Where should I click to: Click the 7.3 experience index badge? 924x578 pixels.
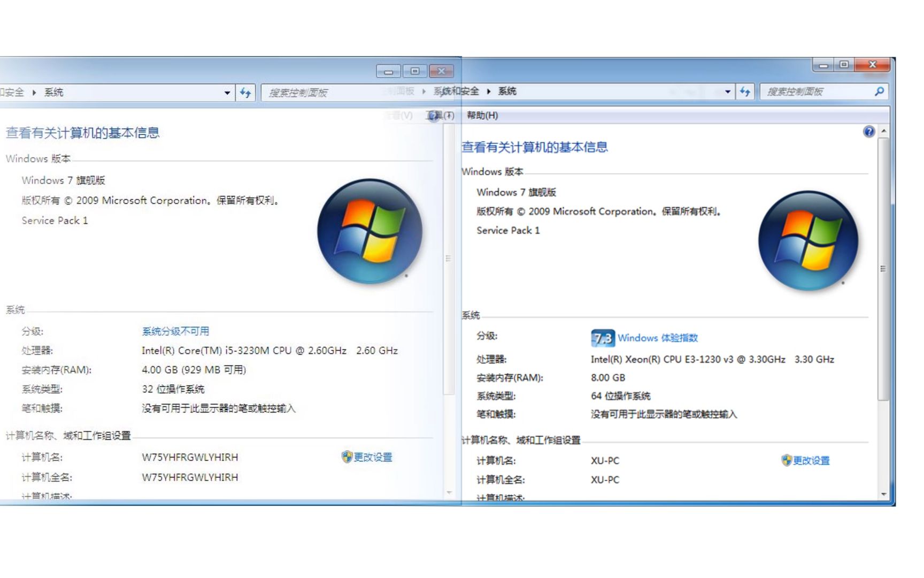[603, 338]
